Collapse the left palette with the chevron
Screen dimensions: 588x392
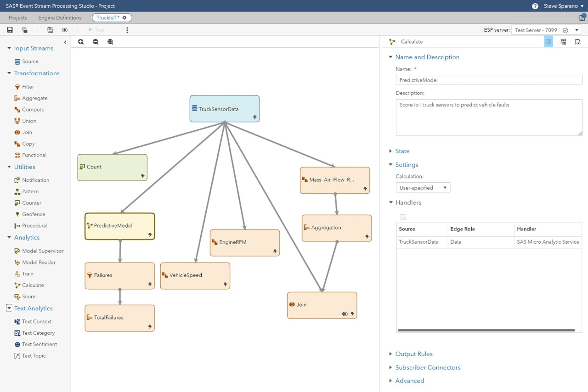click(x=65, y=42)
